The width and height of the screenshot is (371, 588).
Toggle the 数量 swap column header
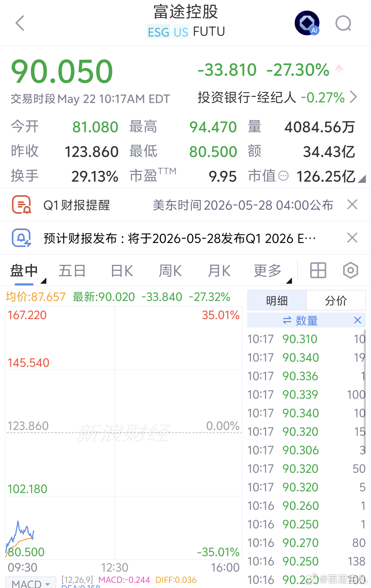click(x=300, y=320)
